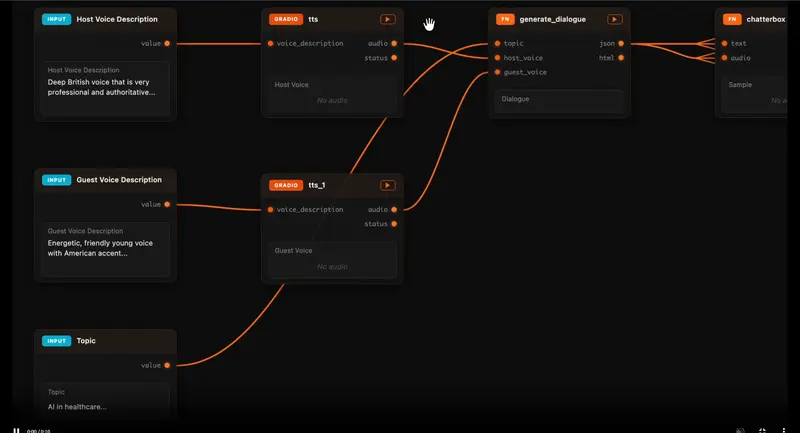Run the generate_dialogue node play button
Viewport: 800px width, 433px height.
[x=614, y=19]
